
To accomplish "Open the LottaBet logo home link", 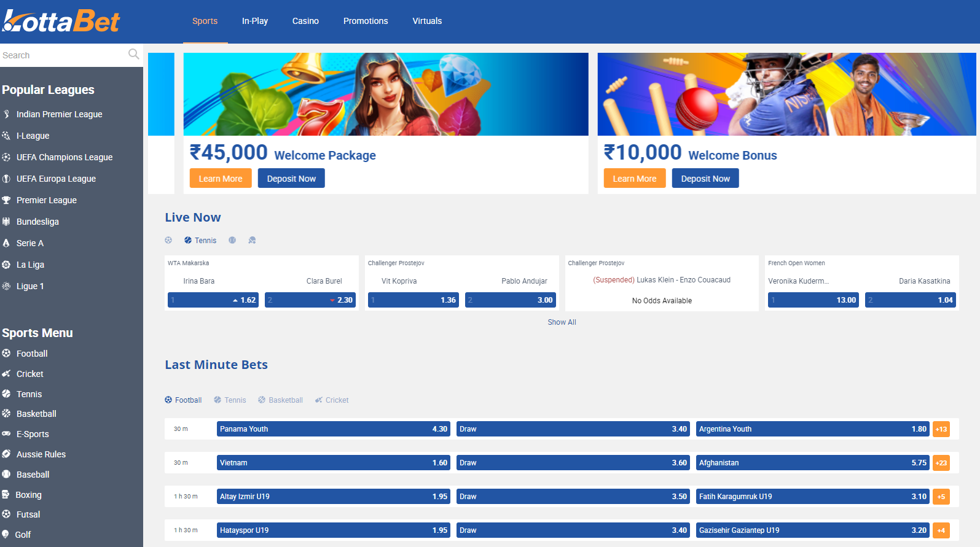I will pos(61,21).
